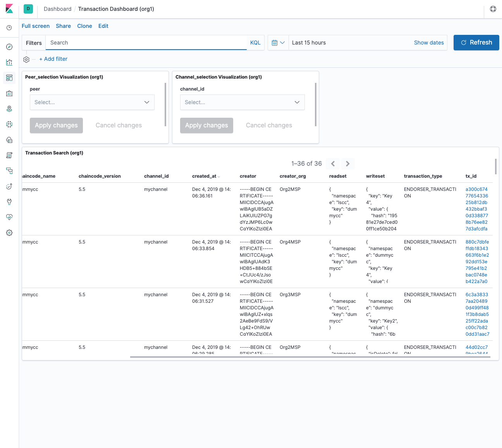The width and height of the screenshot is (502, 448).
Task: Open recently viewed clock icon
Action: click(9, 28)
